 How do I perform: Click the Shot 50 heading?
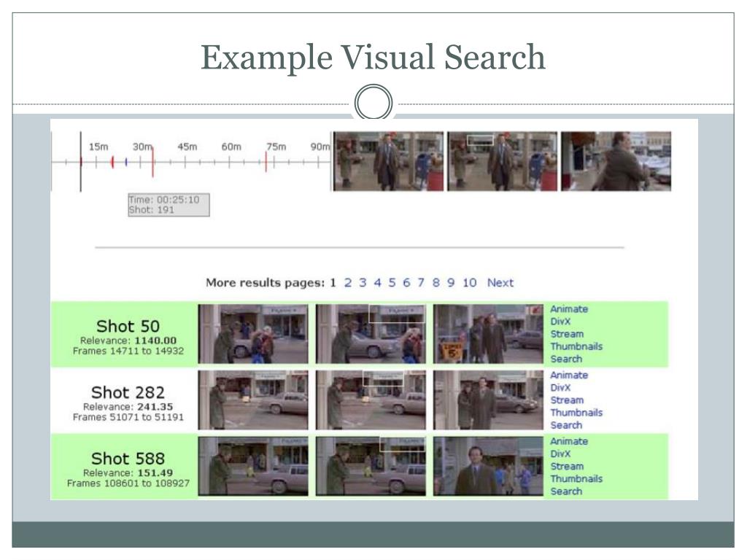click(x=128, y=326)
